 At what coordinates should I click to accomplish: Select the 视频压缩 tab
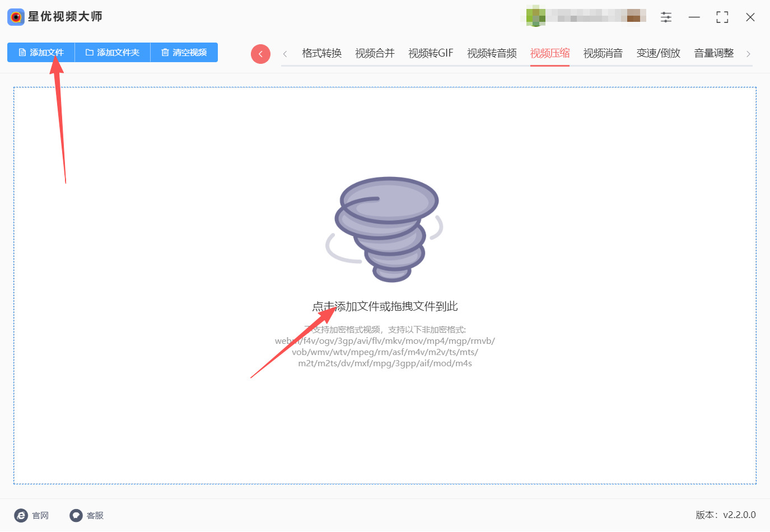tap(550, 53)
